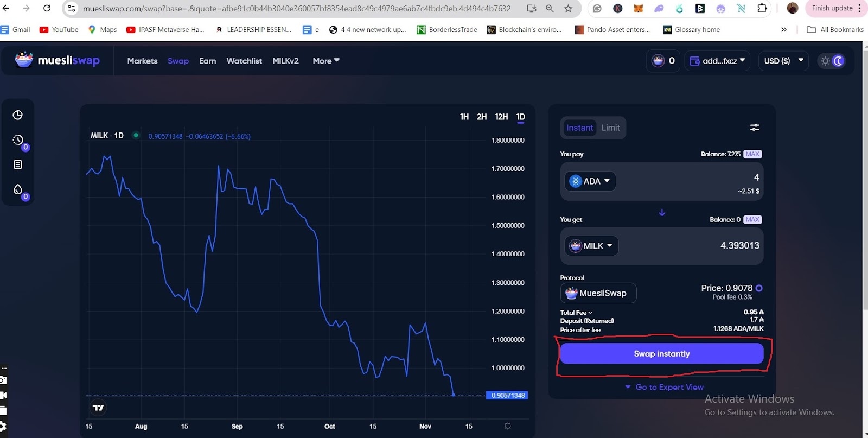
Task: Open the Markets page
Action: coord(142,61)
